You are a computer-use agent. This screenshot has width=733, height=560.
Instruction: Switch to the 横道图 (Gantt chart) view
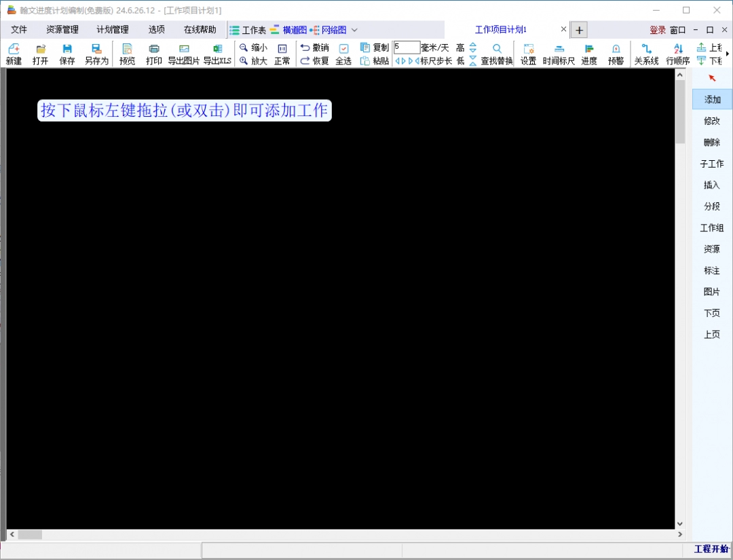click(x=295, y=30)
